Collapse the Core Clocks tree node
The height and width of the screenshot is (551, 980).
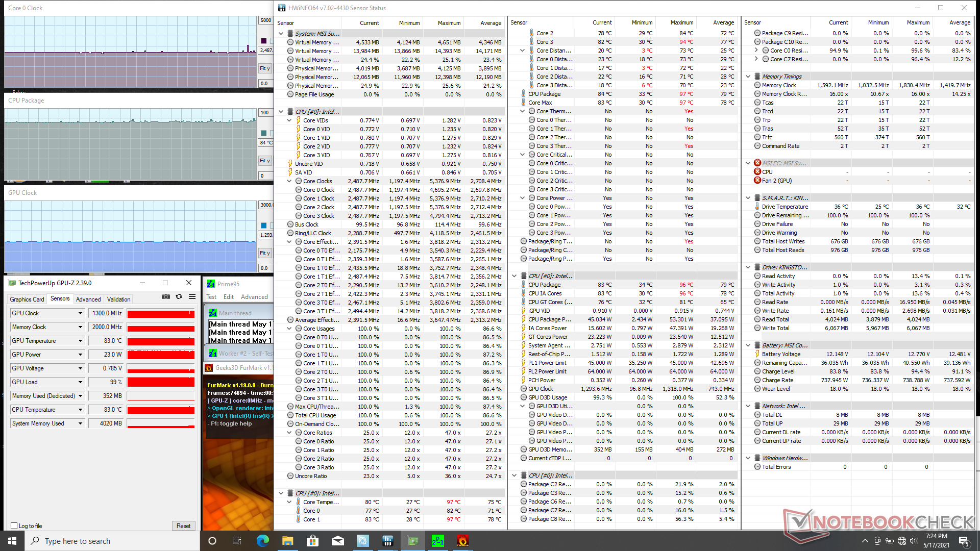tap(289, 181)
